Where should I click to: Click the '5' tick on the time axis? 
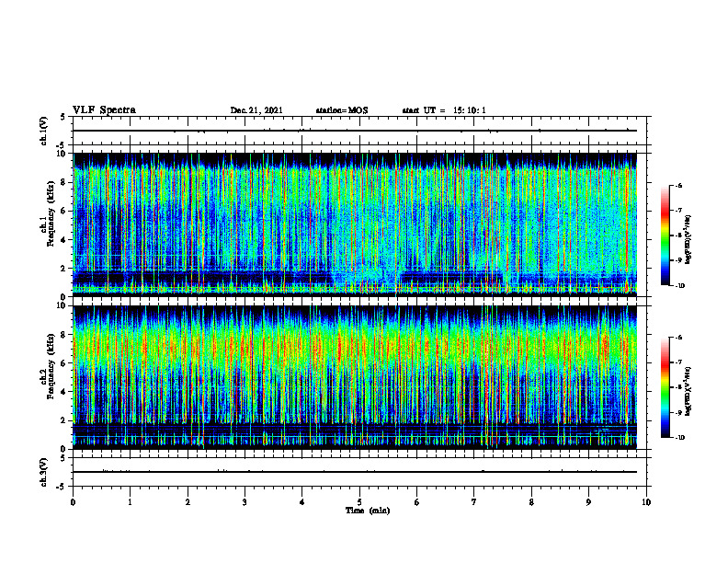[359, 502]
